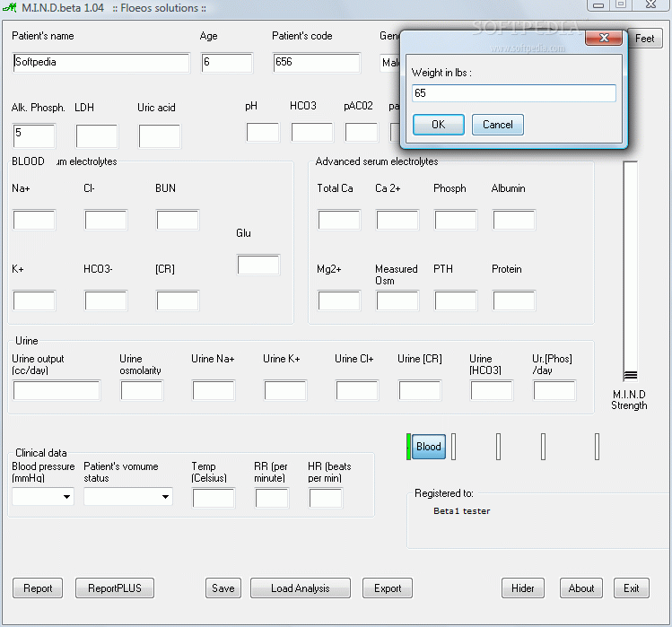Click the Na+ input field

point(34,220)
